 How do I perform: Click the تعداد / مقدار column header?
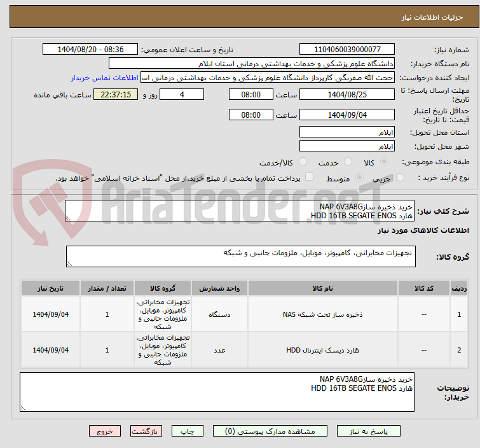(x=107, y=288)
